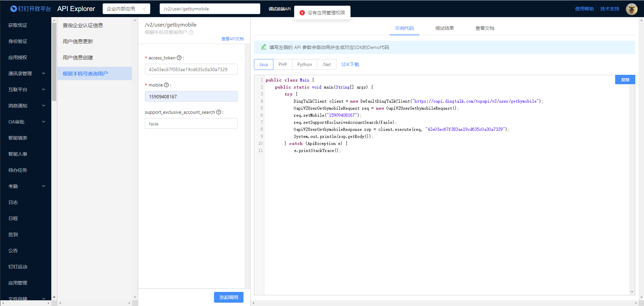The width and height of the screenshot is (644, 306).
Task: Open the 查看API文档 link
Action: 232,39
